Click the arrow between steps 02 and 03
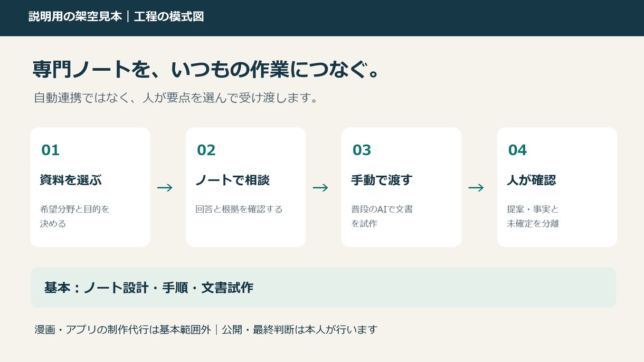 click(321, 188)
